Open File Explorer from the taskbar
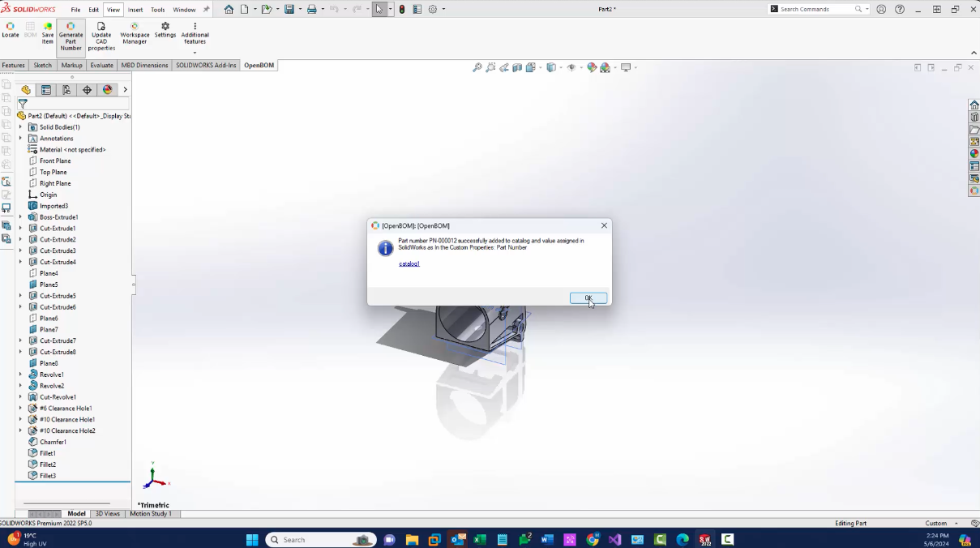Image resolution: width=980 pixels, height=548 pixels. coord(412,540)
